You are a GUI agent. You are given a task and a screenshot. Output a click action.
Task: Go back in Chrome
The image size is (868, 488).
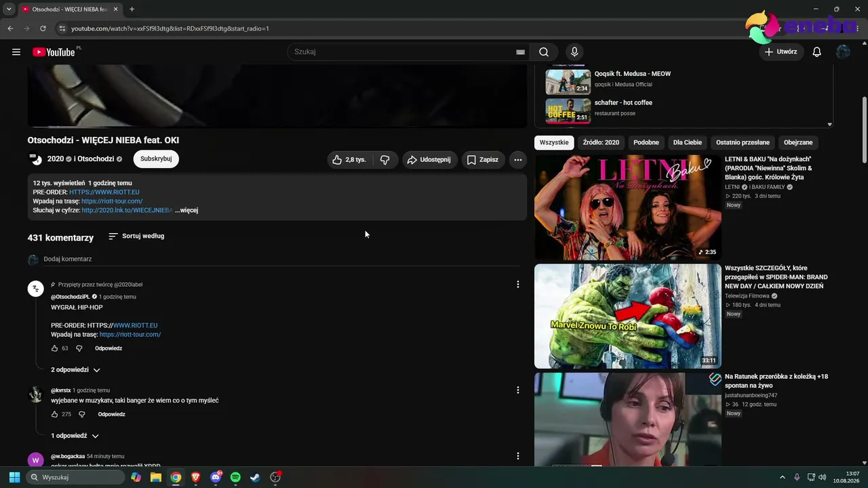click(10, 28)
